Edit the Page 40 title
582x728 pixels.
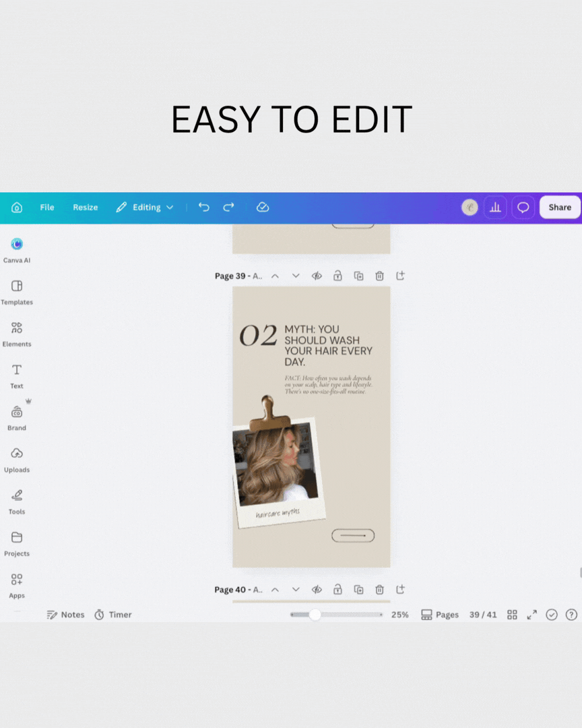point(238,590)
